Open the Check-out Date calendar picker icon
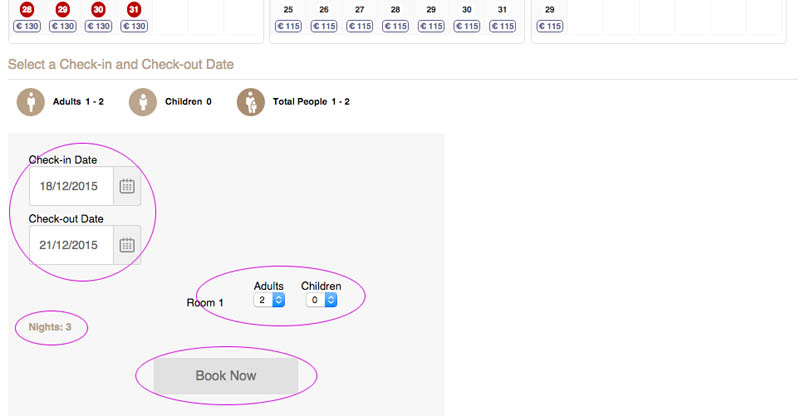800x416 pixels. (x=127, y=245)
